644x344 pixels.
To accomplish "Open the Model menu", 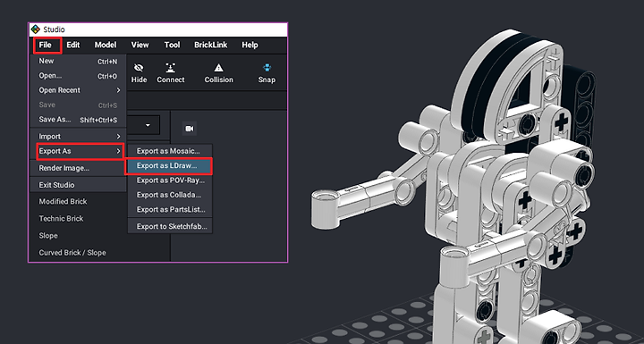I will click(x=106, y=46).
